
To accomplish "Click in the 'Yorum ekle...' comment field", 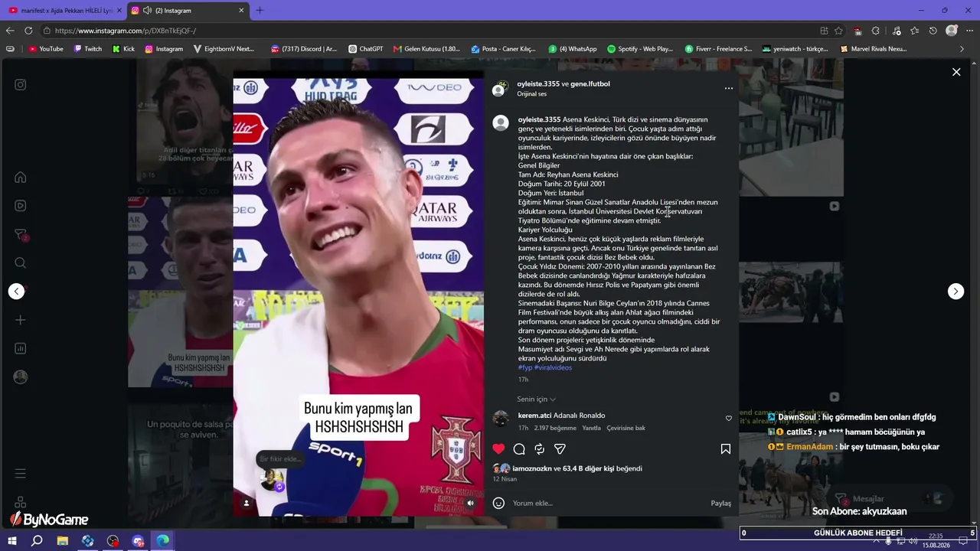I will pos(609,504).
